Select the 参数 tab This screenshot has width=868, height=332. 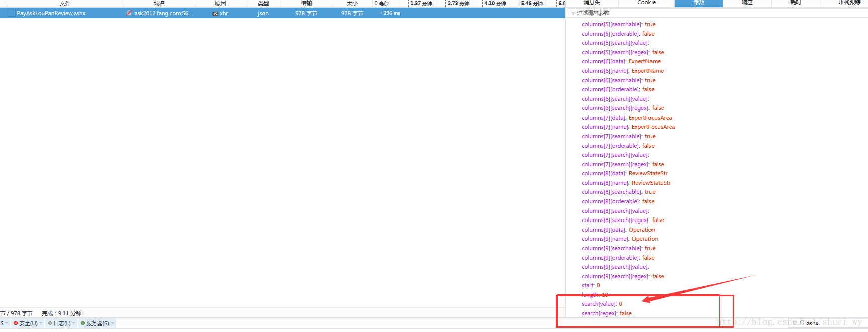coord(699,3)
